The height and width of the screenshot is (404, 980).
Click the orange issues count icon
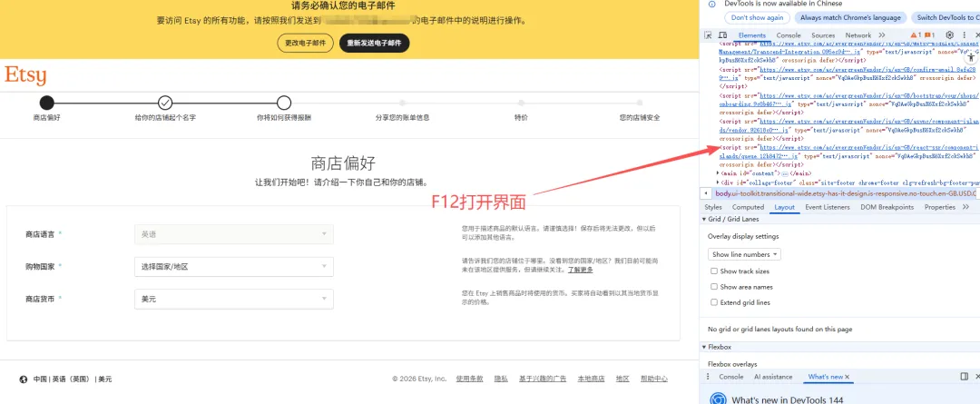[x=928, y=35]
